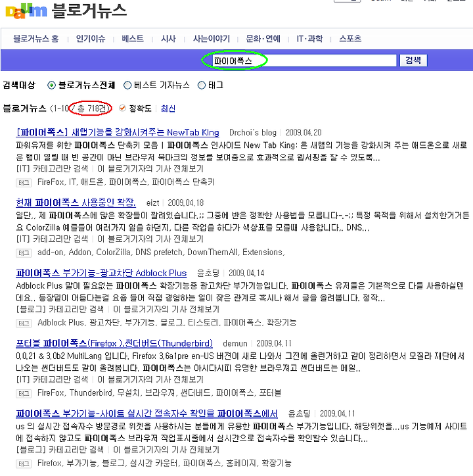The image size is (473, 476).
Task: Click the 태그 icon in NewTab King result
Action: click(24, 183)
